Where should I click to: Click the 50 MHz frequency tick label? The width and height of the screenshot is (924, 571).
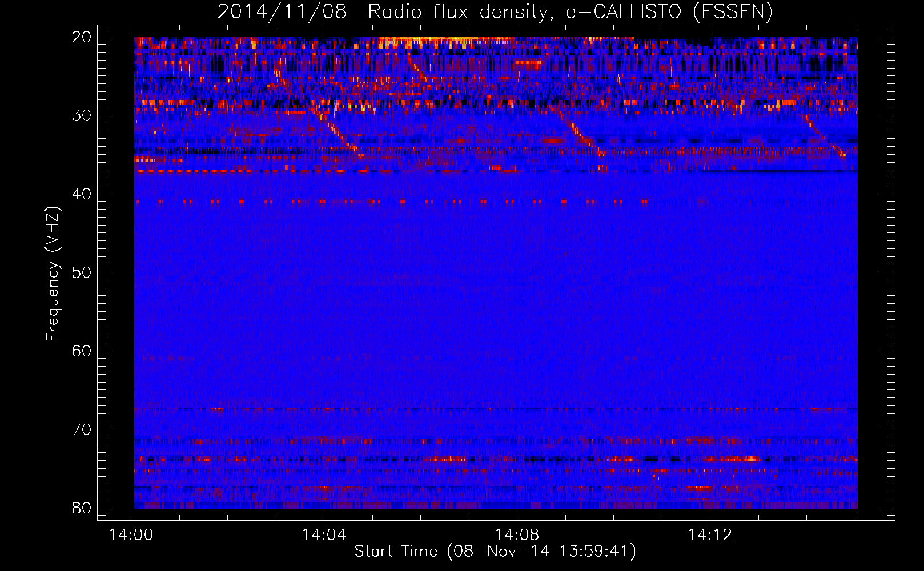82,272
